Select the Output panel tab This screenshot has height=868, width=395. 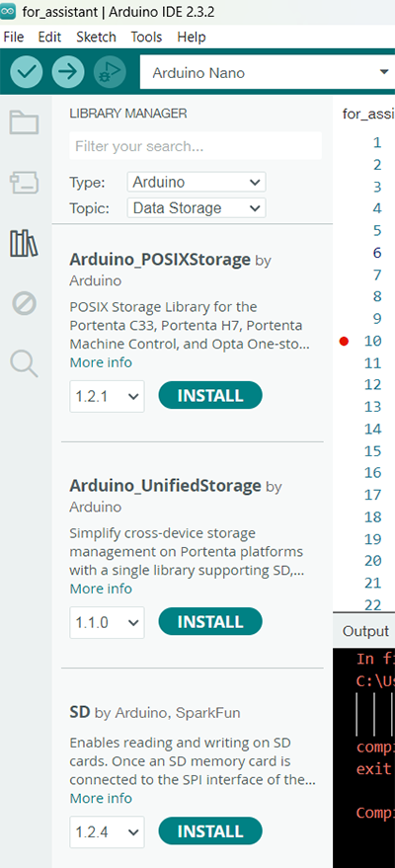[365, 632]
